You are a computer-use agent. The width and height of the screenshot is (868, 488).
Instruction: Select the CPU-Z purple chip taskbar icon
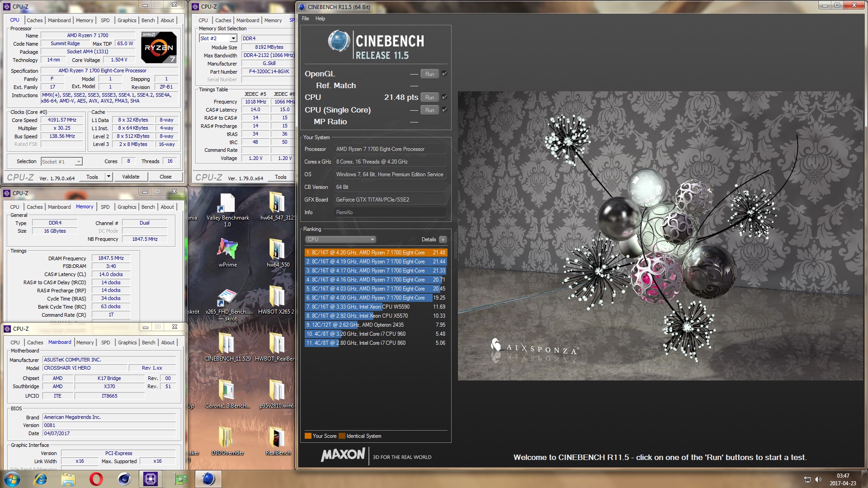[150, 479]
